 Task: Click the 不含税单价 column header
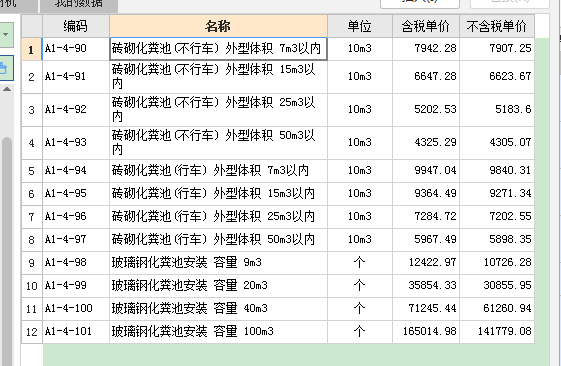tap(497, 26)
